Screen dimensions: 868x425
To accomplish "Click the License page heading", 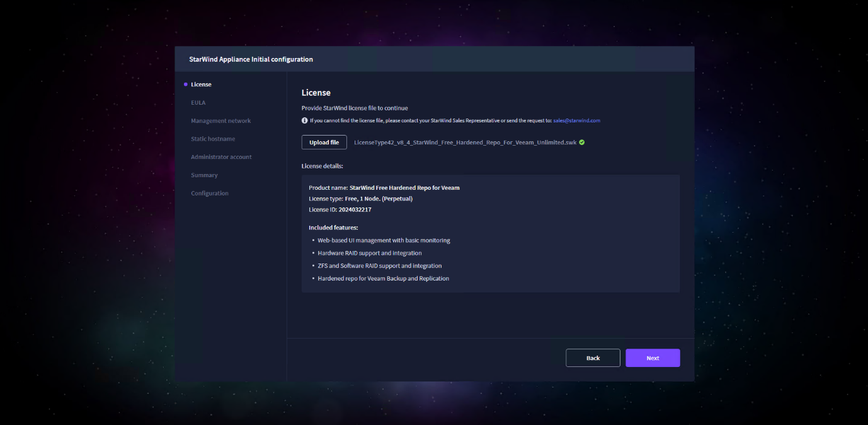I will pyautogui.click(x=316, y=93).
